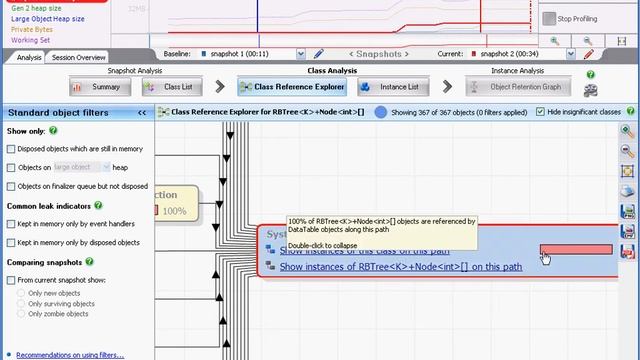Select Only surviving objects radio
The image size is (640, 360).
[21, 304]
